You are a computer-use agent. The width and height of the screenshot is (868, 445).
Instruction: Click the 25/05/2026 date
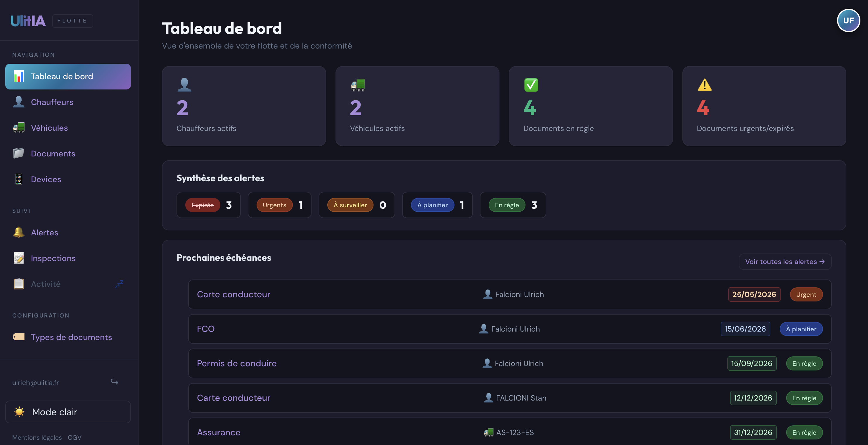754,294
